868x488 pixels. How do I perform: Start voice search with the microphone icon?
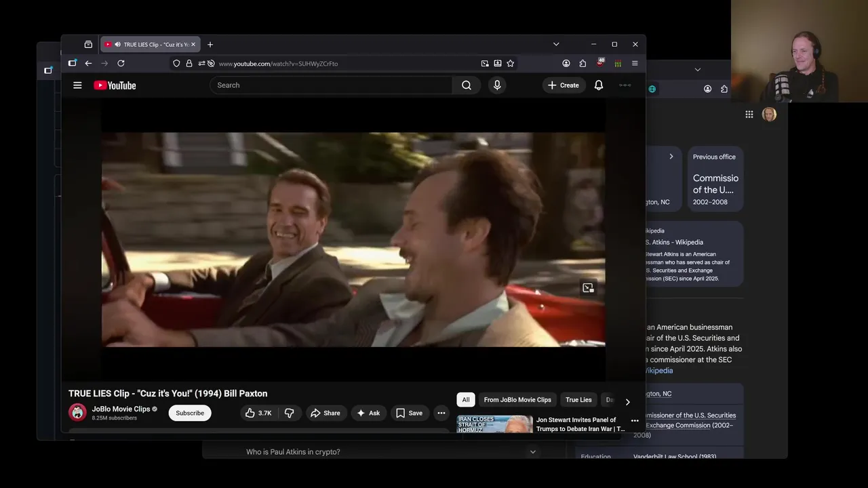click(497, 85)
